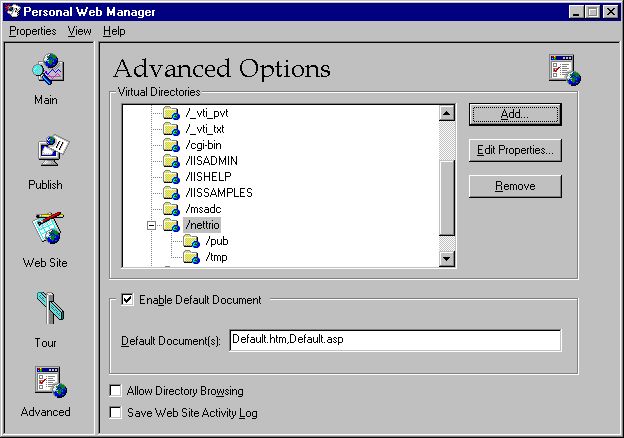Select the Advanced sidebar icon
This screenshot has width=624, height=438.
click(46, 385)
